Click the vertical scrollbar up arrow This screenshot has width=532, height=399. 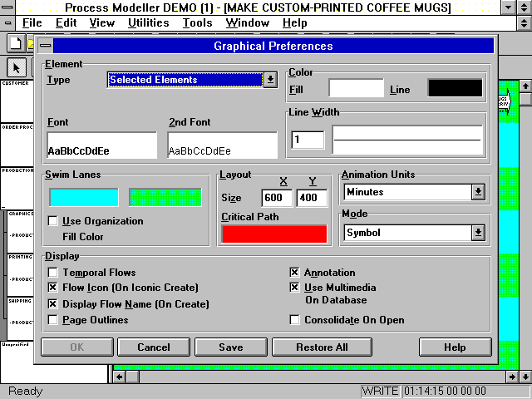[x=525, y=86]
